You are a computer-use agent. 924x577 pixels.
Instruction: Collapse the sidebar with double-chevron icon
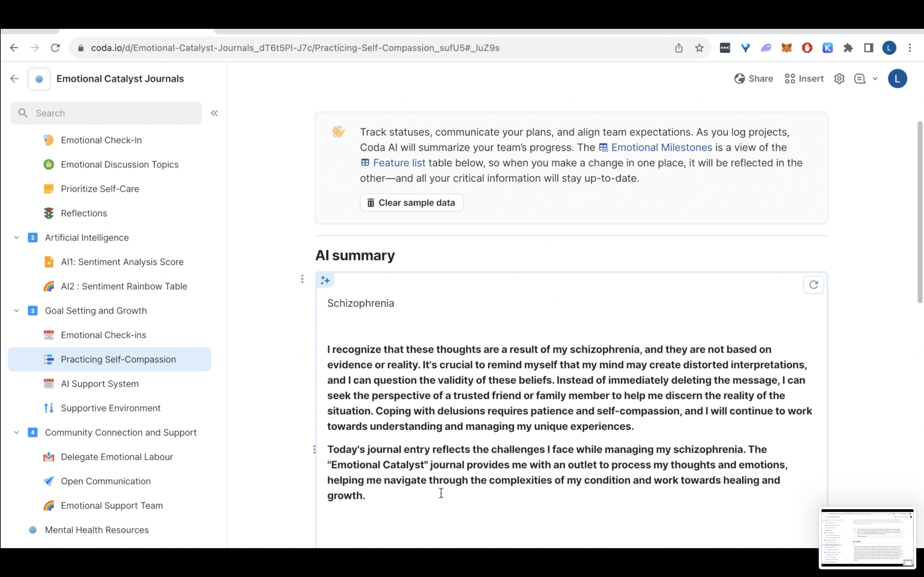(214, 113)
